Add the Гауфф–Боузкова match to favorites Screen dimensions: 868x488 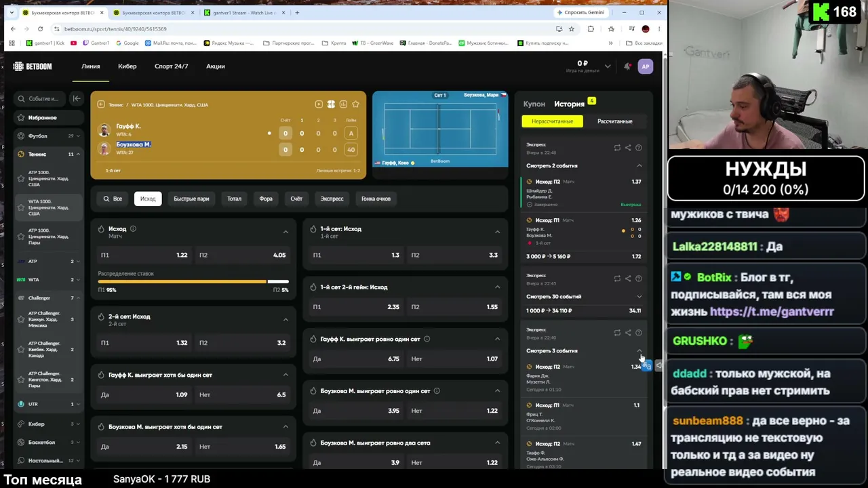click(x=355, y=104)
